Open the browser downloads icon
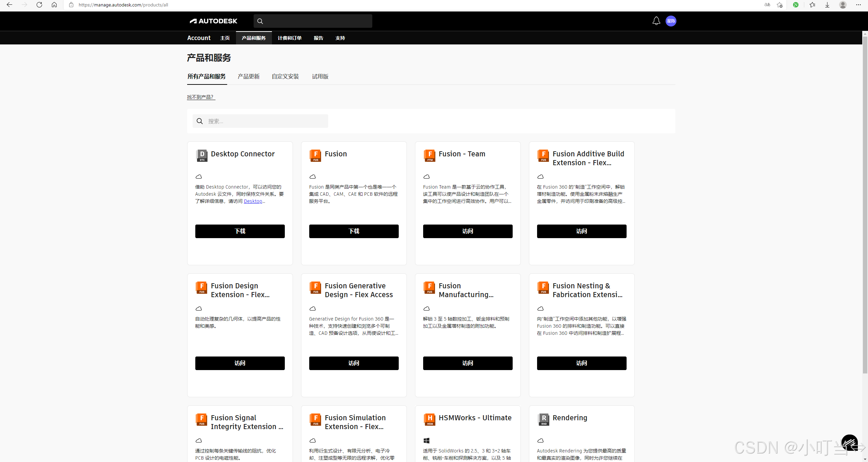 (x=827, y=5)
